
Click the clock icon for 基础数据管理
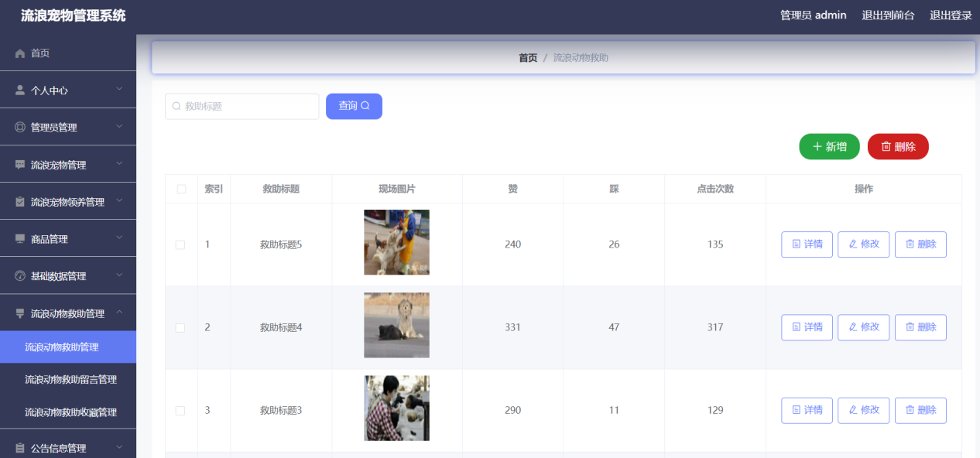point(19,275)
